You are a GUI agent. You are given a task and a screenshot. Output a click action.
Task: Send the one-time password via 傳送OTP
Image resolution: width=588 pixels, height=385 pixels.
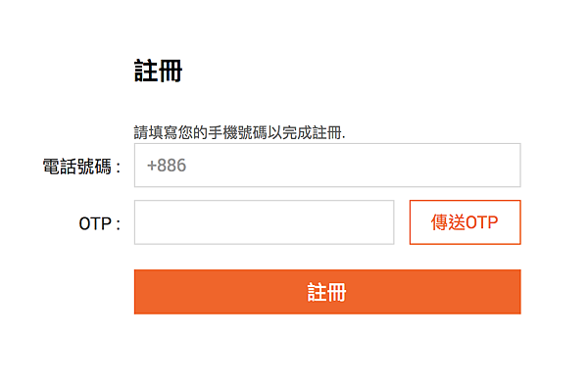click(465, 222)
